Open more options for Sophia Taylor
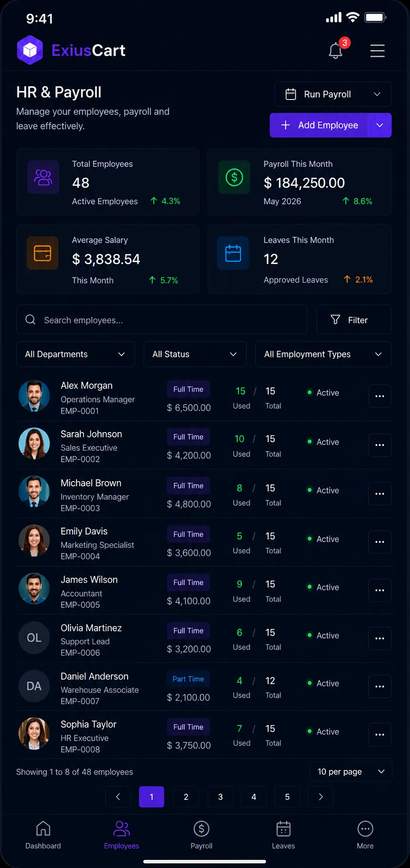Viewport: 410px width, 868px height. [x=380, y=734]
